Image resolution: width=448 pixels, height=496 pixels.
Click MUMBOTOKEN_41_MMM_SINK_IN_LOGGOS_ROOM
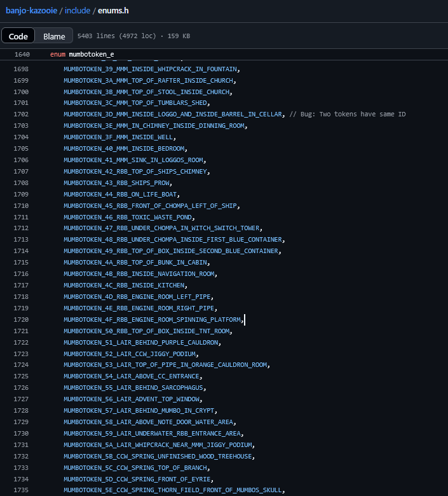click(x=133, y=160)
